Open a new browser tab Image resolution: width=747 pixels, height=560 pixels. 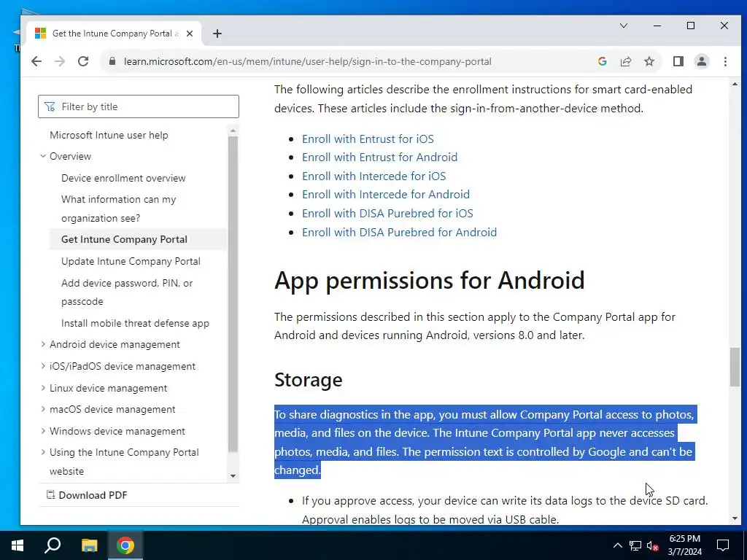(x=217, y=34)
